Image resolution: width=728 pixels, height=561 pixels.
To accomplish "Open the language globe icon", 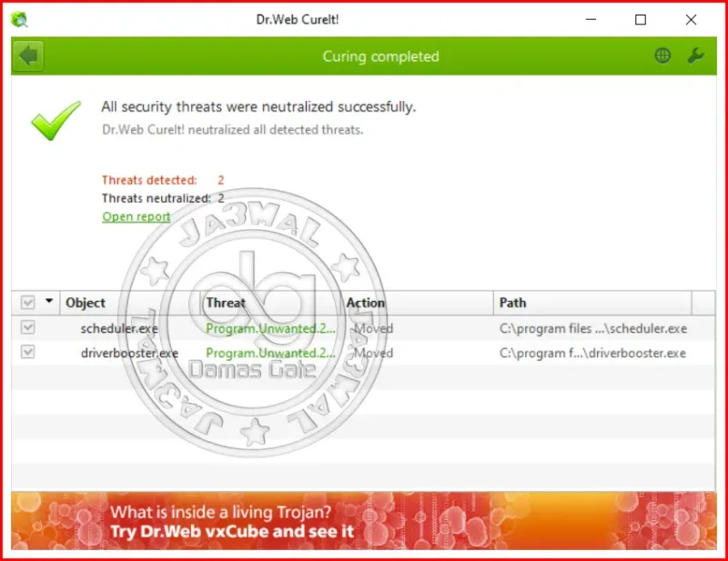I will (662, 55).
